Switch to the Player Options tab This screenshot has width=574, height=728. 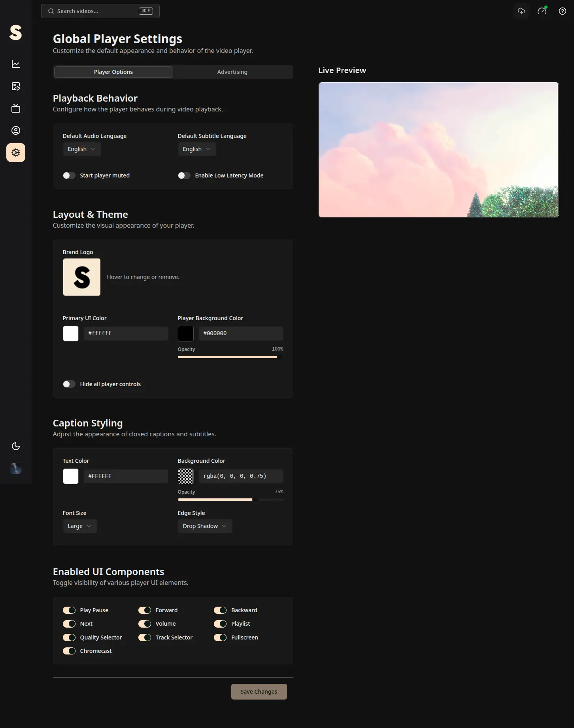pos(113,72)
